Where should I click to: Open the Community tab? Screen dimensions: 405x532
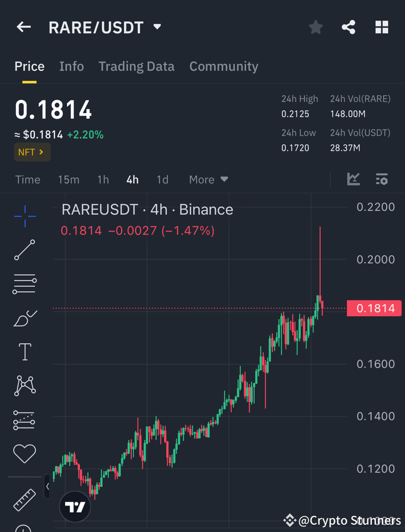click(x=223, y=66)
